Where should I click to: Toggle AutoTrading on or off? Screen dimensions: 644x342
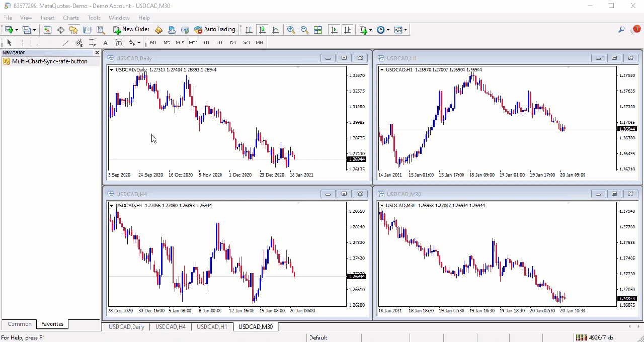(x=215, y=30)
